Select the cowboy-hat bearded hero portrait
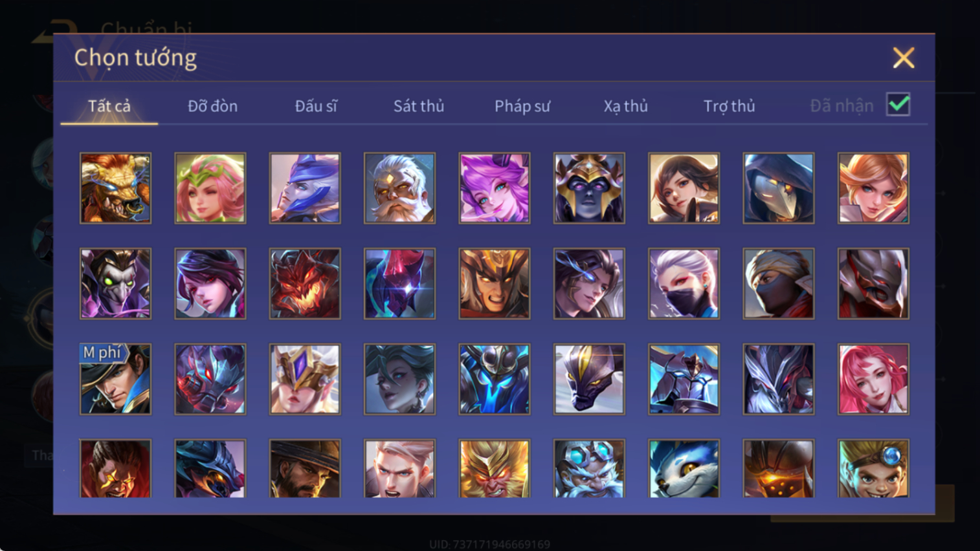Screen dimensions: 980x551 pos(305,468)
